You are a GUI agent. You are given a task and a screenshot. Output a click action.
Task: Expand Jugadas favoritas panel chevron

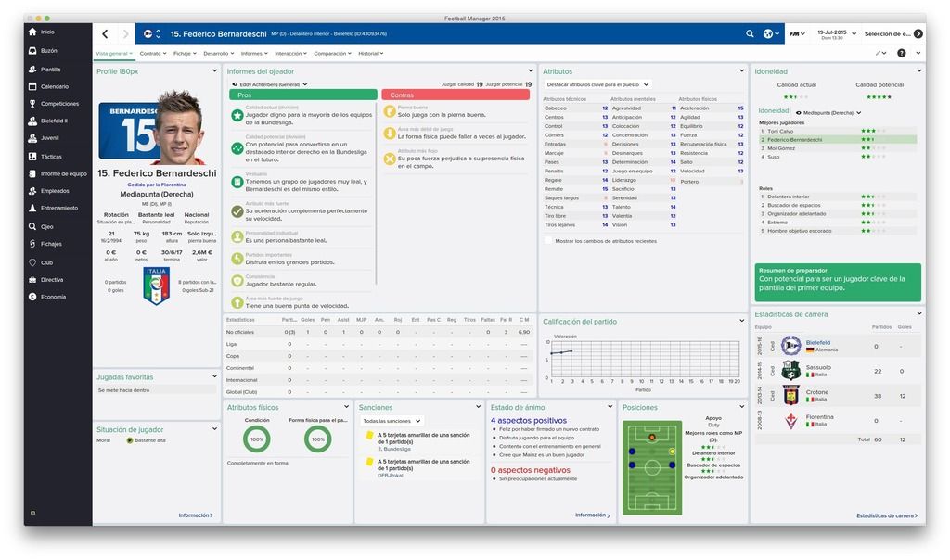[x=214, y=376]
